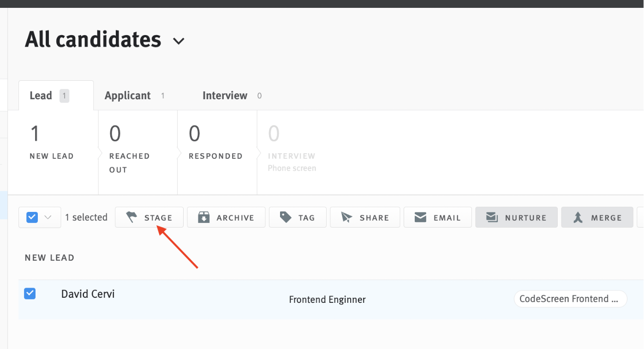The image size is (644, 349).
Task: Expand the truncated CodeScreen Frontend tag
Action: (x=570, y=299)
